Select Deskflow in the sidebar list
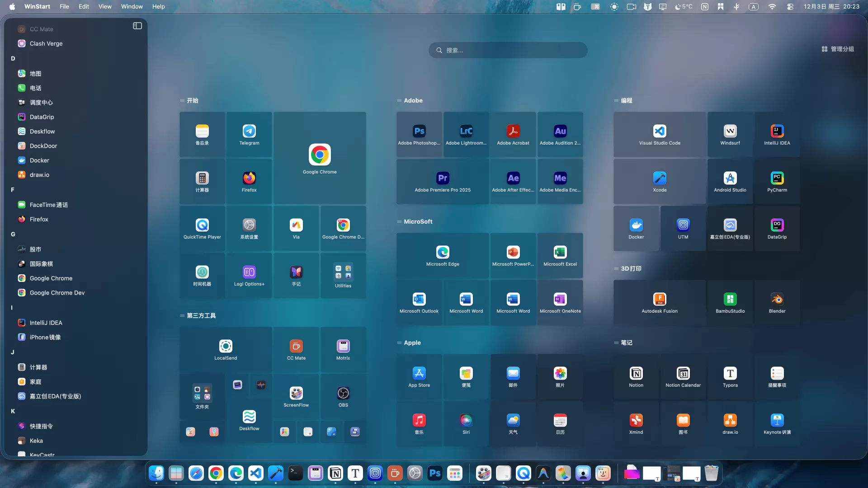The height and width of the screenshot is (488, 868). pos(42,131)
